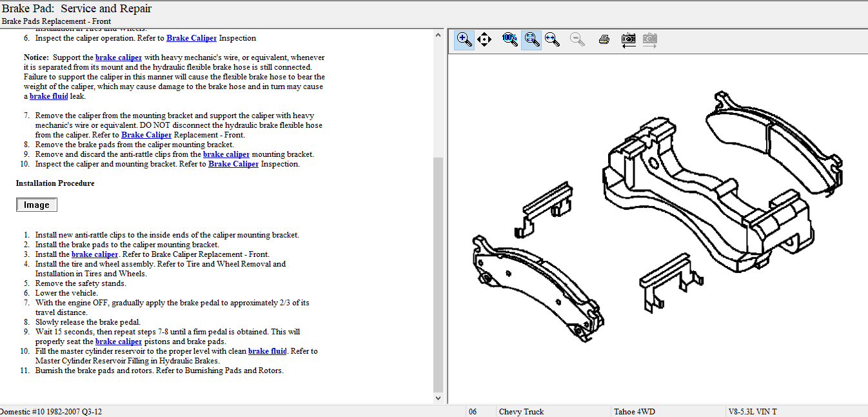Click the 100% zoom icon
Image resolution: width=868 pixels, height=417 pixels.
(x=509, y=39)
